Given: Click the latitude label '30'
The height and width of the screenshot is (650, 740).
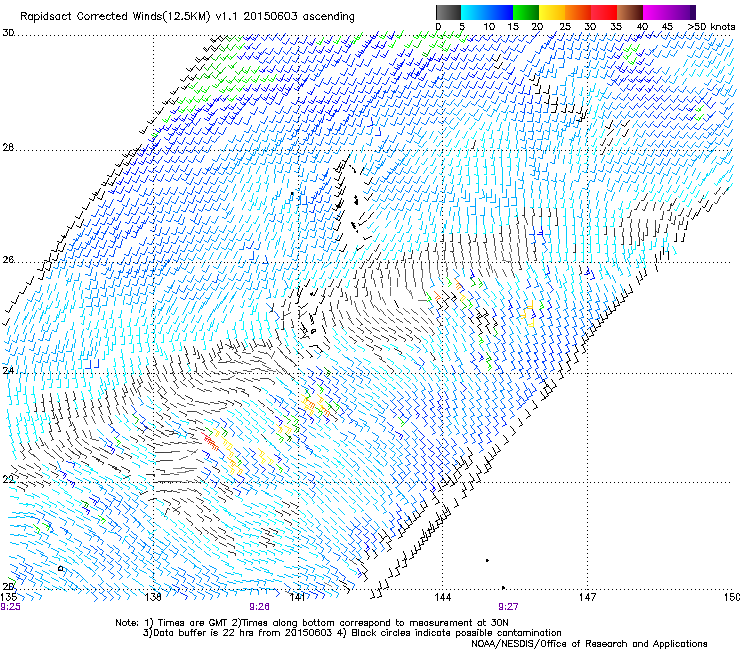Looking at the screenshot, I should 8,33.
